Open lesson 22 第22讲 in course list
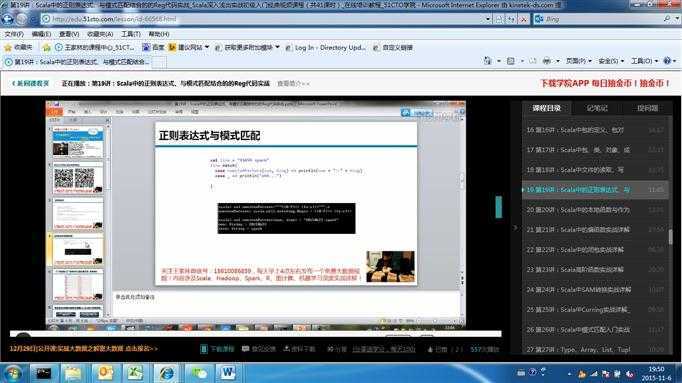Viewport: 682px width, 383px height. (595, 250)
